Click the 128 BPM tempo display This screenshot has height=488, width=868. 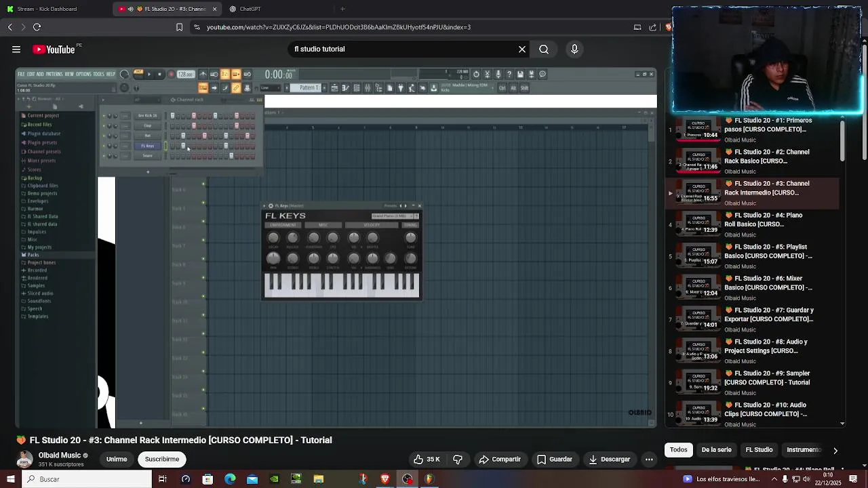[x=186, y=74]
